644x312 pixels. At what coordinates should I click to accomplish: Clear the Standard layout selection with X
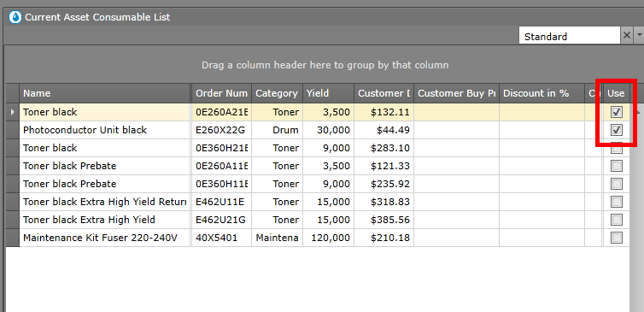(626, 36)
